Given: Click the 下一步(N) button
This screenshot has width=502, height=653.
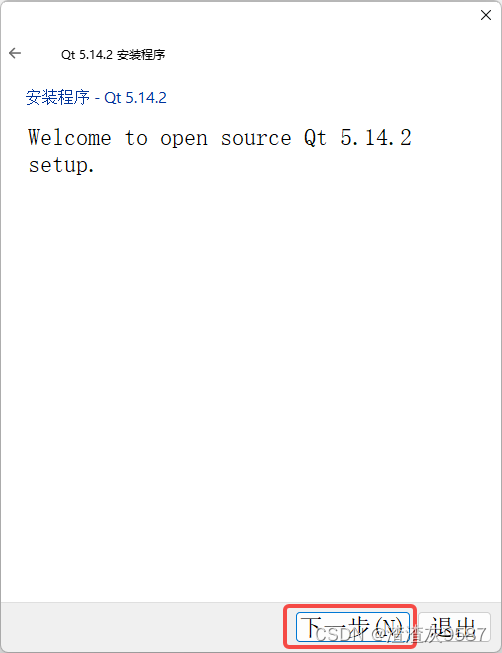Looking at the screenshot, I should [353, 627].
